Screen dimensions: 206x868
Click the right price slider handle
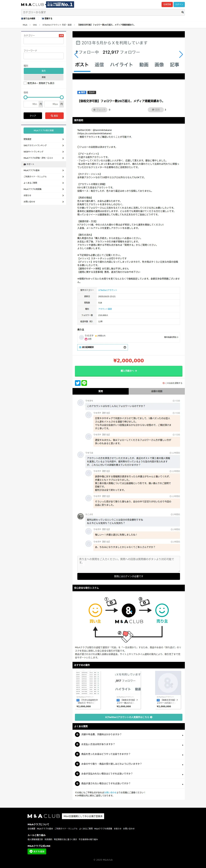tap(62, 97)
